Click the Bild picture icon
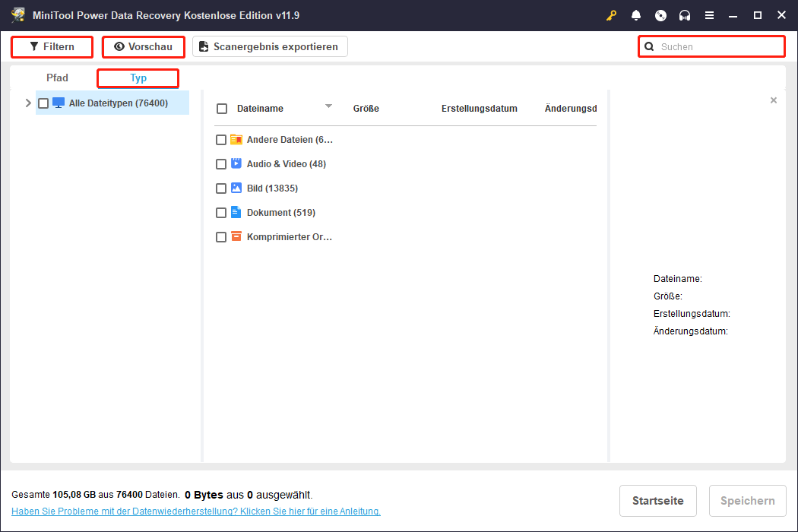 tap(236, 188)
